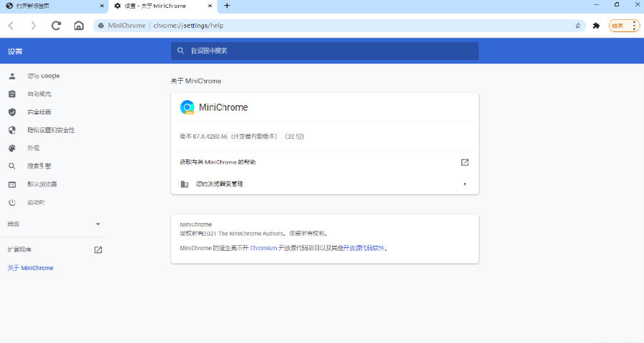Go back using the browser back arrow
Screen dimensions: 644x343
11,26
